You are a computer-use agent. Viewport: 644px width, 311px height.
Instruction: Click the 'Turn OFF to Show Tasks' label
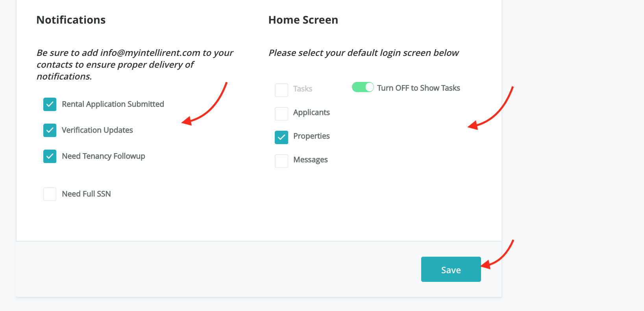[418, 88]
